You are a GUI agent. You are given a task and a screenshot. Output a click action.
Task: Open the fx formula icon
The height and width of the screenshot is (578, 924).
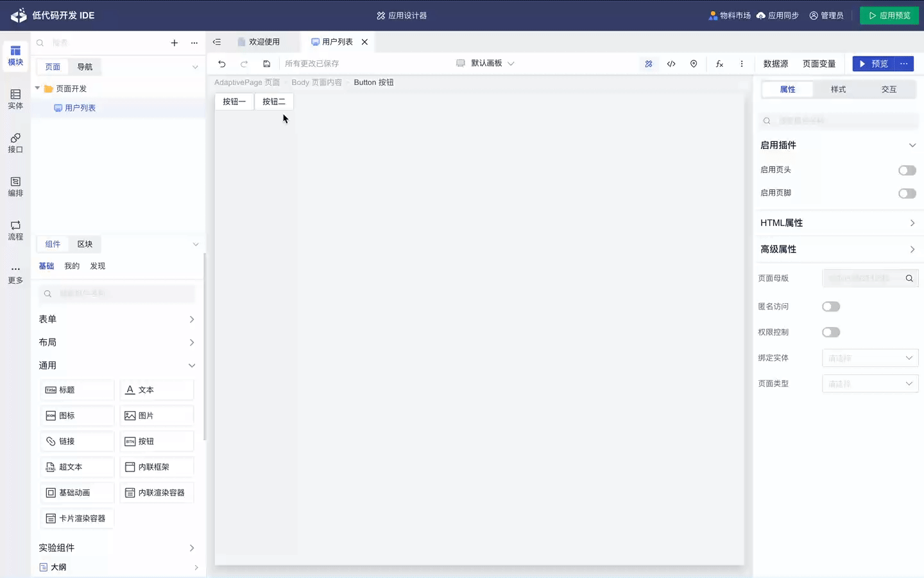click(x=719, y=64)
